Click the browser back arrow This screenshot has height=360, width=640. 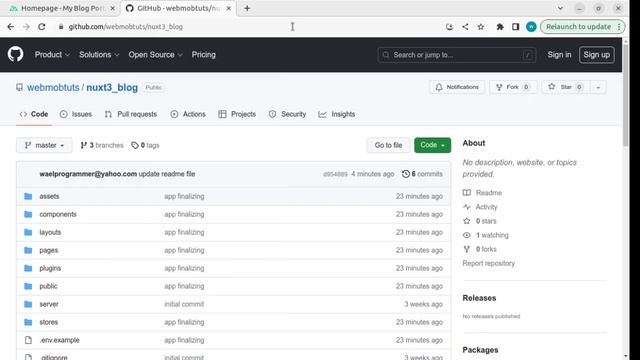[x=11, y=27]
